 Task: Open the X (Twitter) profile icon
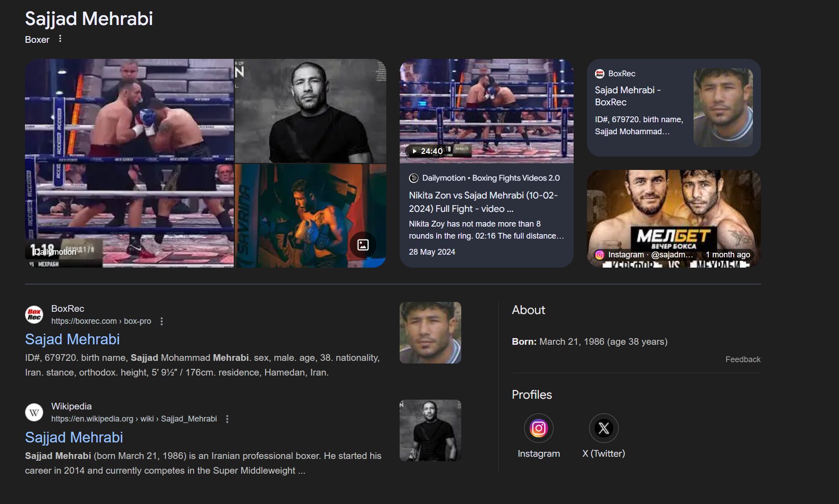603,428
